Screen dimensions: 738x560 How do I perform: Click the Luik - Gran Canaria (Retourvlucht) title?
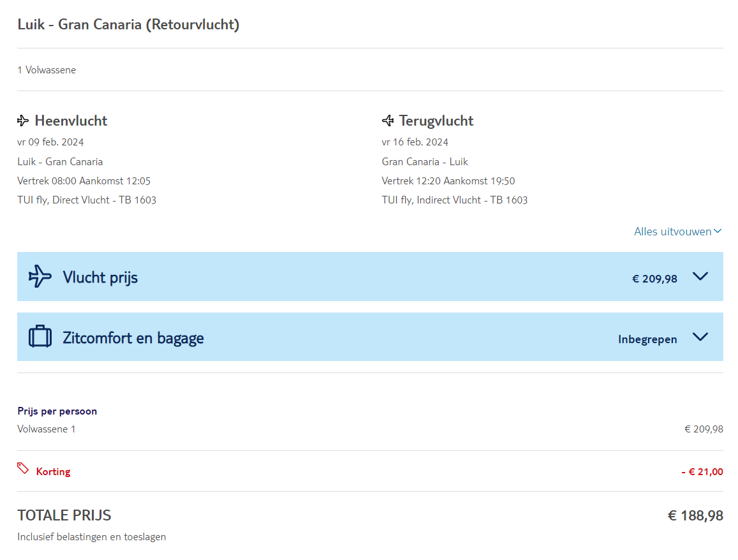click(x=128, y=25)
